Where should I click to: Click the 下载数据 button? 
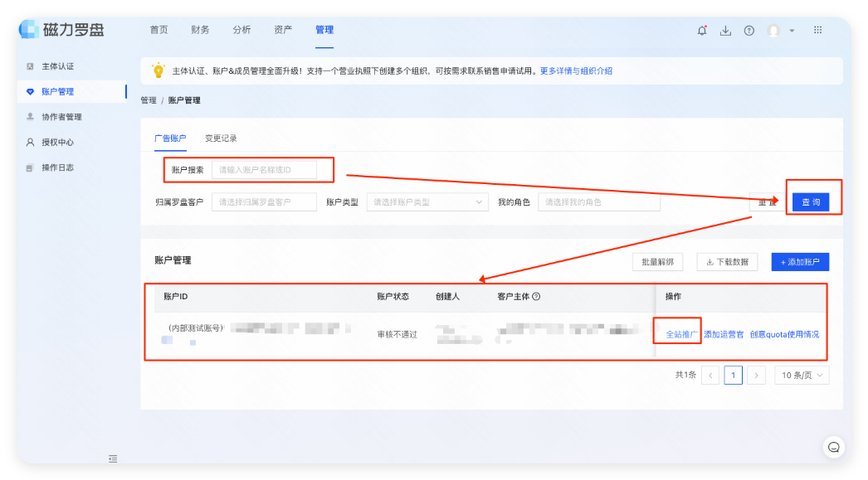(x=728, y=262)
